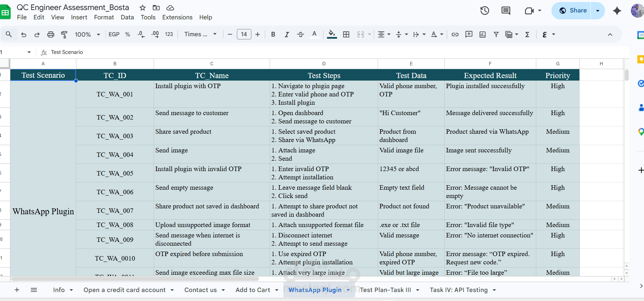Decrease font size with minus button

pos(230,34)
